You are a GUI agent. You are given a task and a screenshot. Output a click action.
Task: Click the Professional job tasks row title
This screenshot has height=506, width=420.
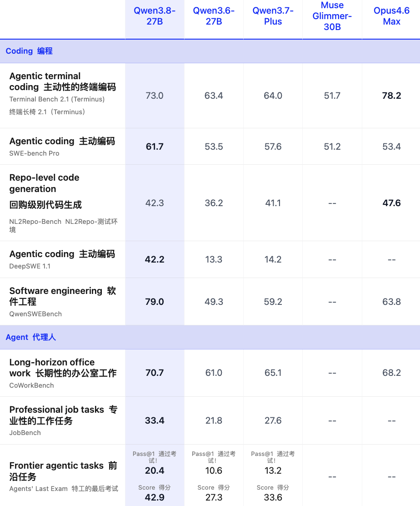[x=64, y=415]
